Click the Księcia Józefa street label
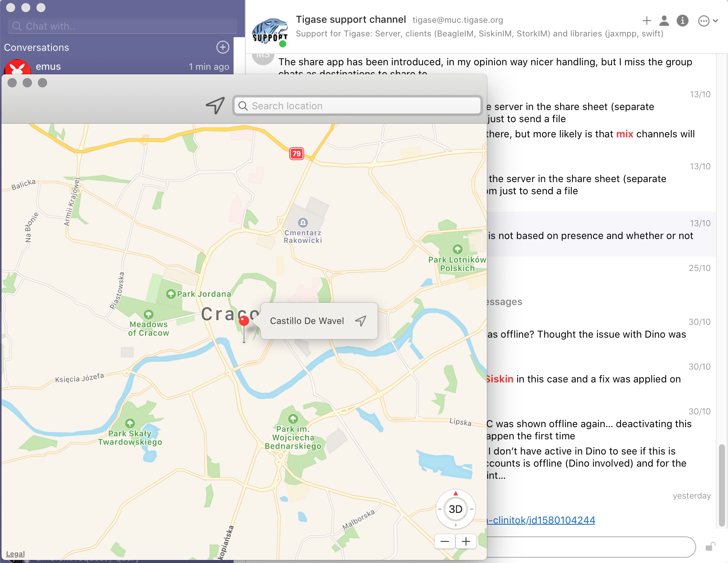 tap(79, 378)
